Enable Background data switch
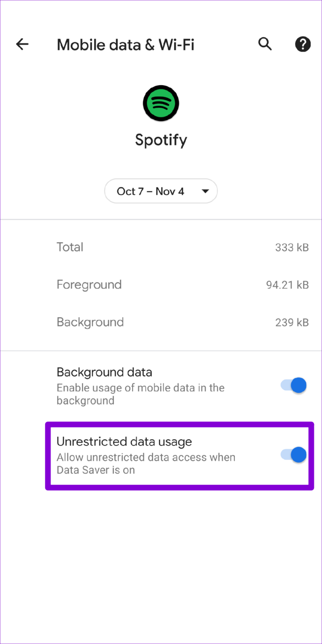This screenshot has height=644, width=322. point(292,385)
